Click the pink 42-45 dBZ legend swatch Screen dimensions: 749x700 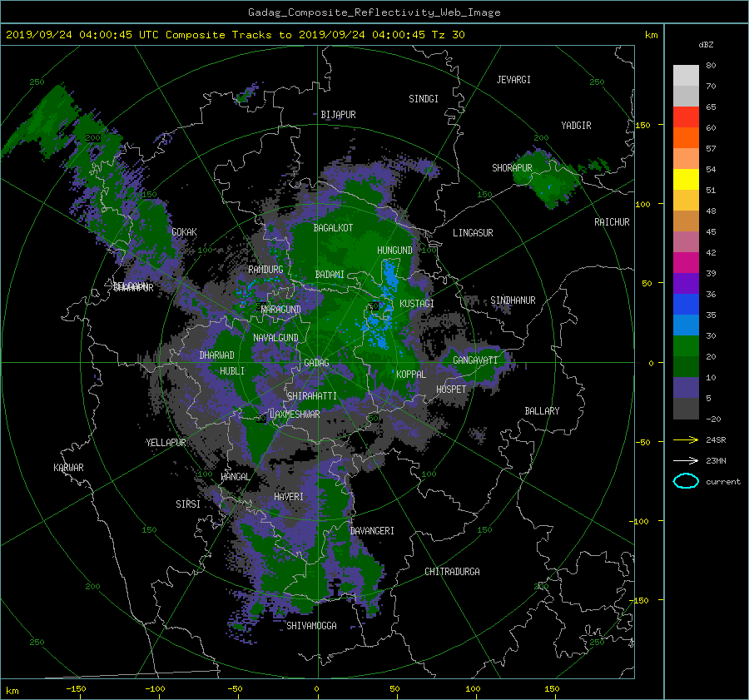(686, 241)
